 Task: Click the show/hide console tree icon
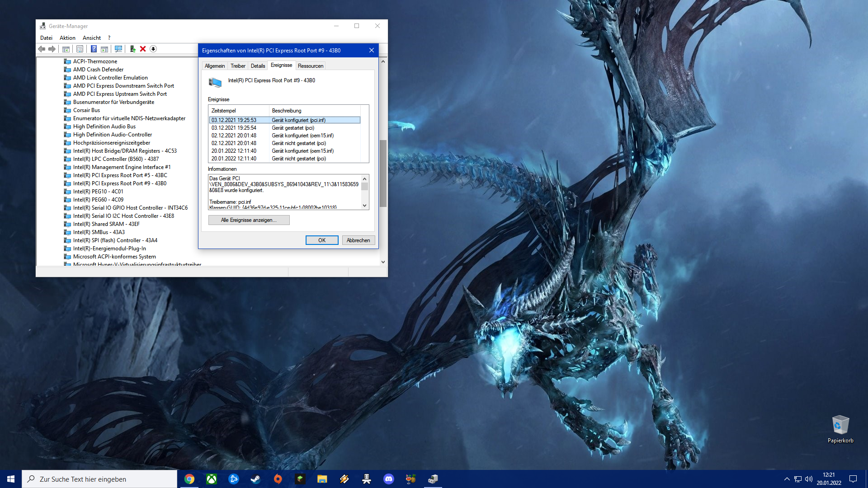[x=66, y=49]
